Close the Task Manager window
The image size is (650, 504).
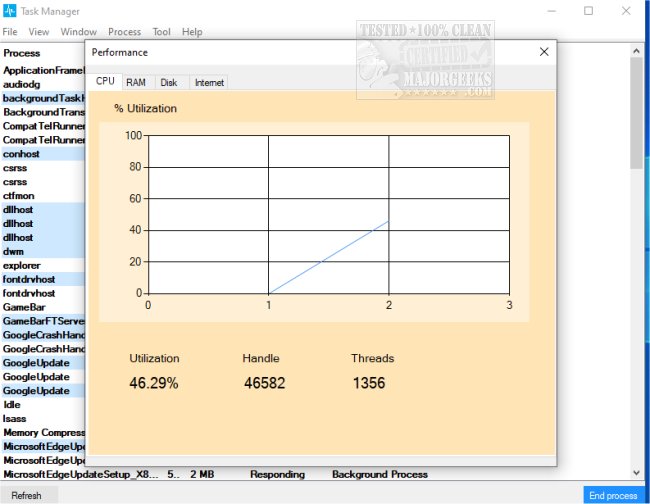click(626, 11)
